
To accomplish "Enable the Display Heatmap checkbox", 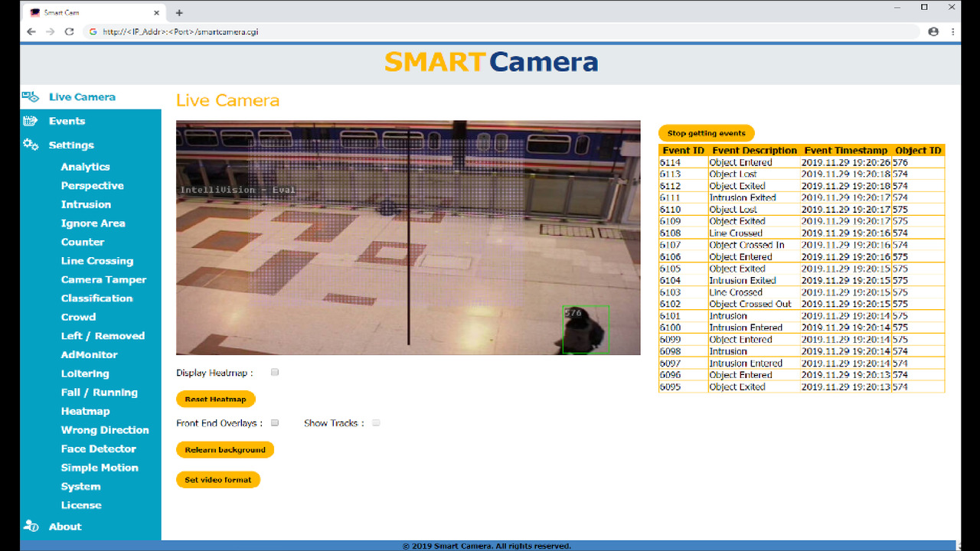I will point(275,373).
